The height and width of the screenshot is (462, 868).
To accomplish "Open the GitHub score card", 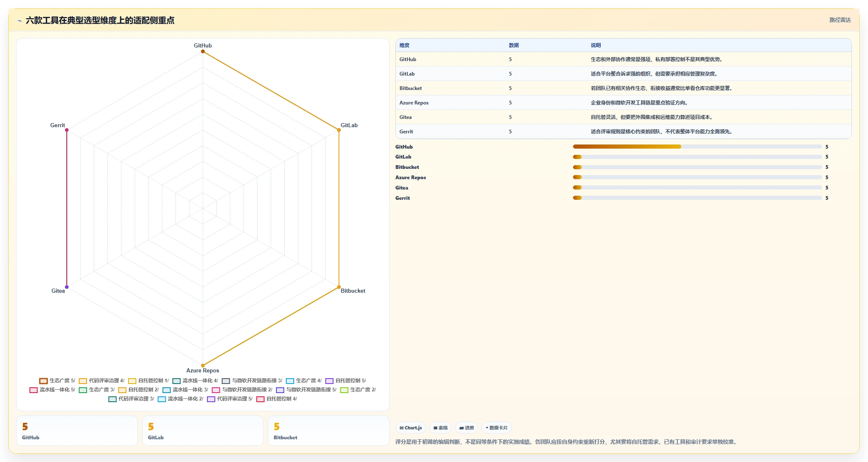I will point(77,431).
